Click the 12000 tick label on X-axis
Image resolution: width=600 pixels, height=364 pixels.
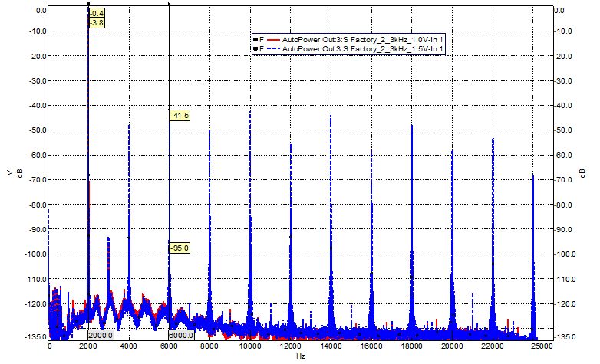(x=291, y=346)
